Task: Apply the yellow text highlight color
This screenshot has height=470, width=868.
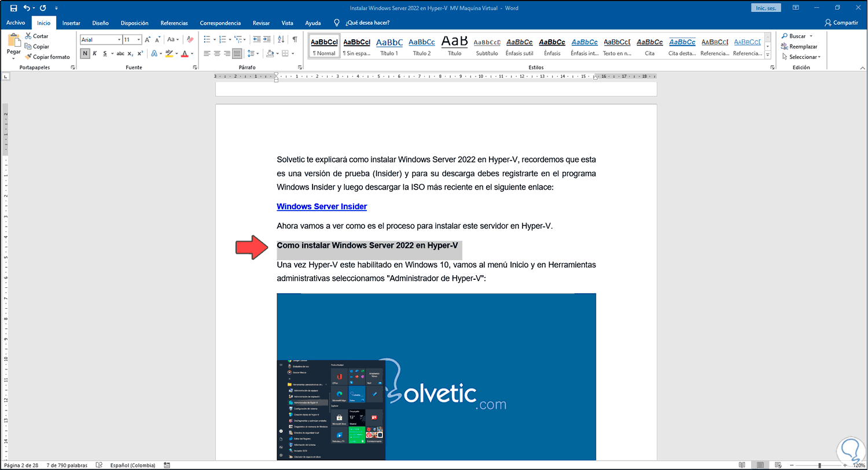Action: pyautogui.click(x=169, y=53)
